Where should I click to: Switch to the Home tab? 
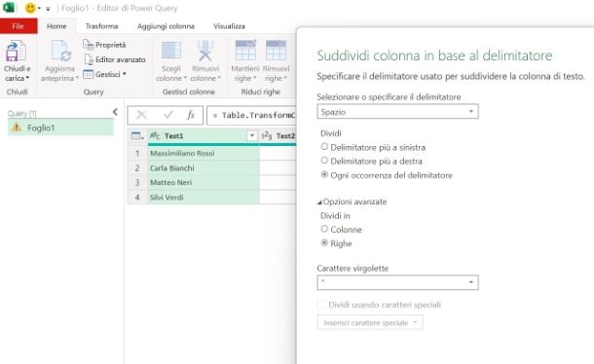[x=56, y=26]
